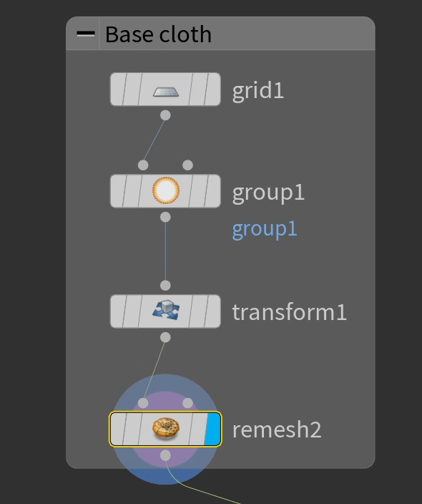Toggle the blue display flag on remesh2
Image resolution: width=422 pixels, height=504 pixels.
click(213, 429)
